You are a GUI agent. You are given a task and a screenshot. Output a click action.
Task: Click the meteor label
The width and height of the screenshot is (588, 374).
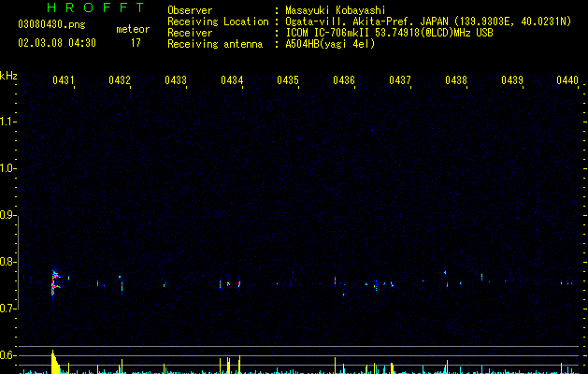point(133,29)
